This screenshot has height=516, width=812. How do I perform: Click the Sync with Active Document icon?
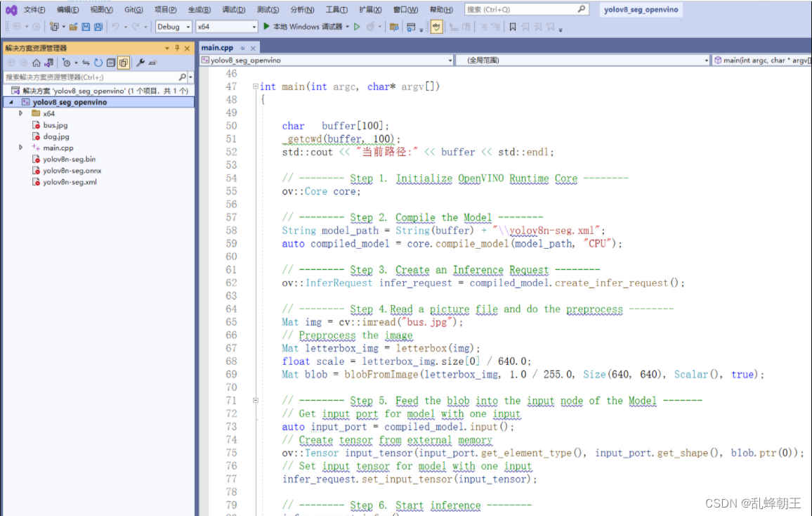pos(86,63)
